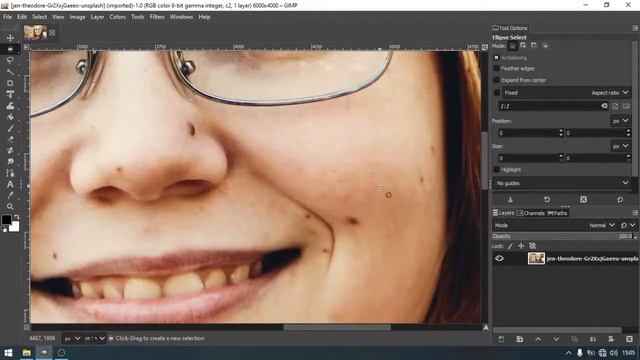Image resolution: width=640 pixels, height=360 pixels.
Task: Click the volume icon in system tray
Action: pyautogui.click(x=613, y=353)
